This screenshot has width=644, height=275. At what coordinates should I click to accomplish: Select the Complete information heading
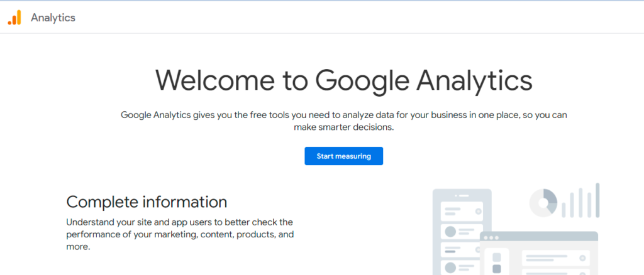click(147, 202)
